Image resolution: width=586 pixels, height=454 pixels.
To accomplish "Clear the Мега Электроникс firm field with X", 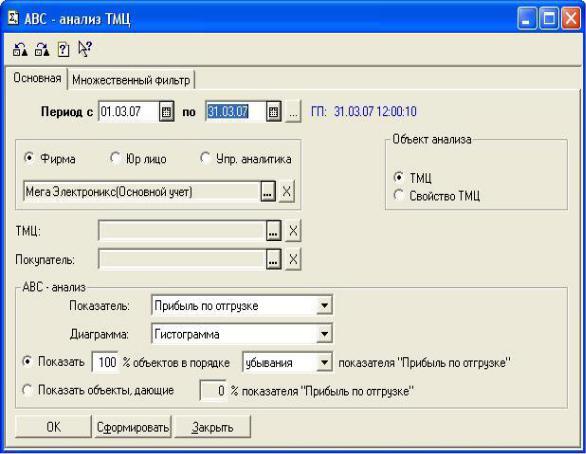I will (286, 192).
